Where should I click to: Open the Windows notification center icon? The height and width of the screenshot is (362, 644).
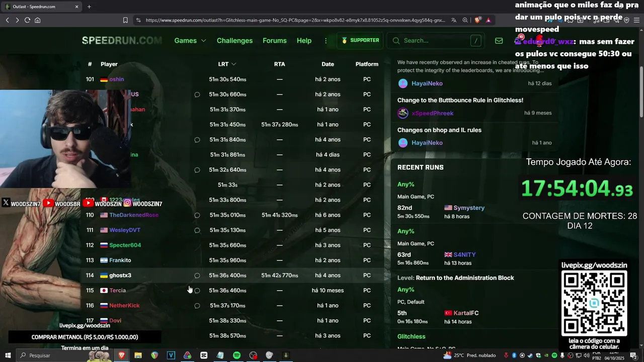633,355
